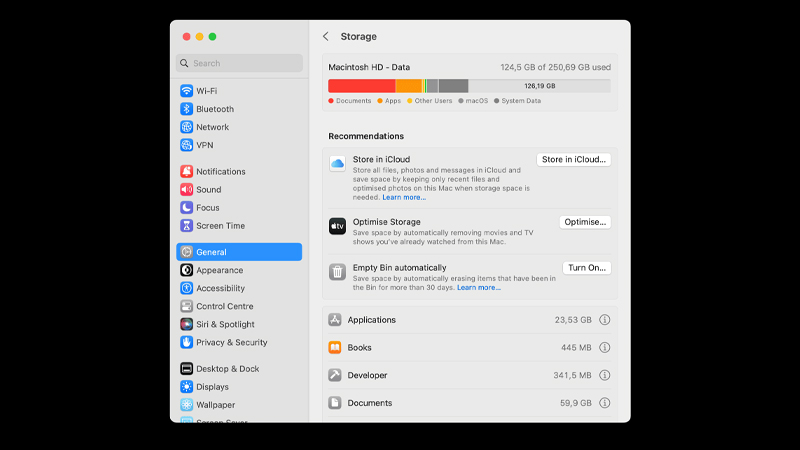800x450 pixels.
Task: Click the Displays sun icon
Action: pyautogui.click(x=187, y=387)
